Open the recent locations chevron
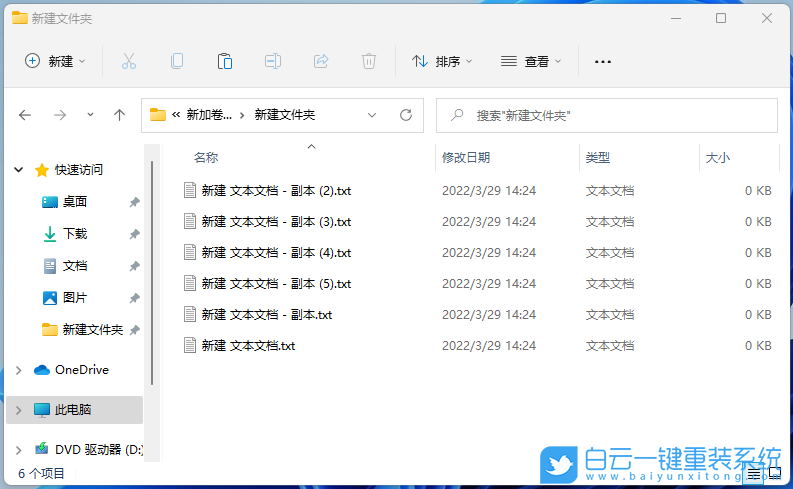The height and width of the screenshot is (489, 793). click(90, 115)
